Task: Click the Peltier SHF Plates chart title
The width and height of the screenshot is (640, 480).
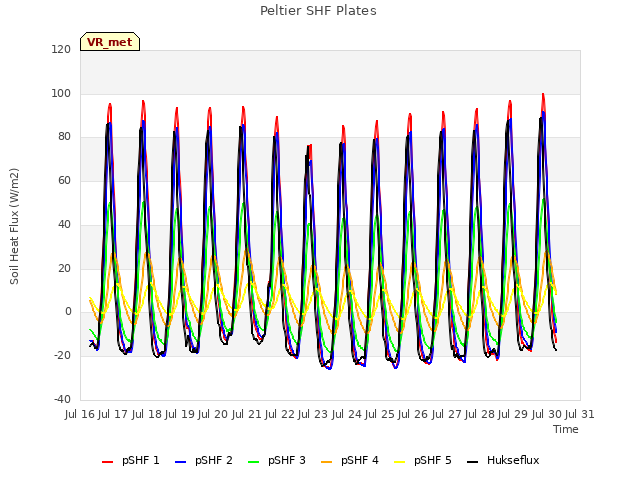Action: pyautogui.click(x=318, y=11)
